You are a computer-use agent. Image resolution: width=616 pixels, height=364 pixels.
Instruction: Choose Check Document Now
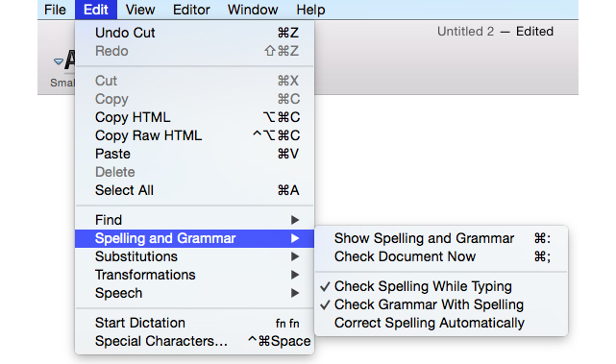pyautogui.click(x=441, y=256)
